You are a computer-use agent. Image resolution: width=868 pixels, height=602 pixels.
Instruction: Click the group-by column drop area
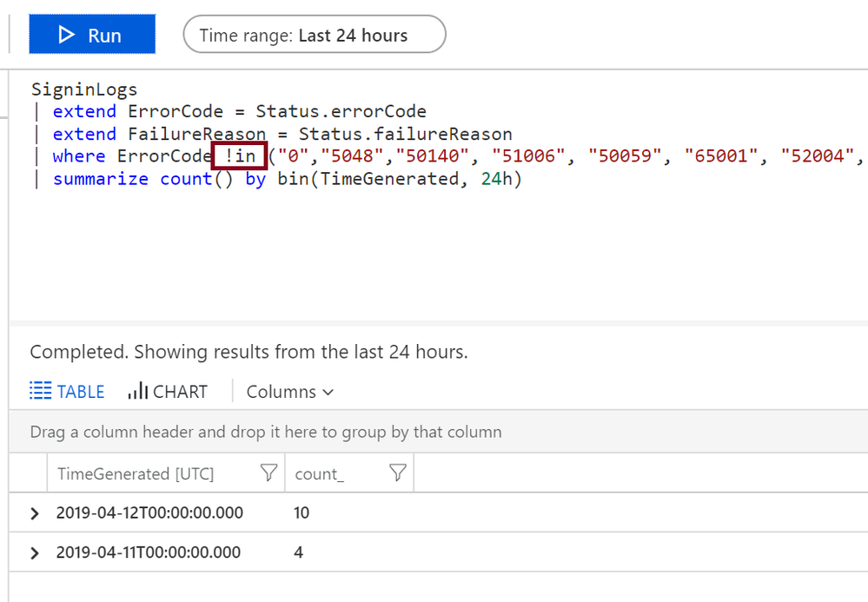coord(266,432)
